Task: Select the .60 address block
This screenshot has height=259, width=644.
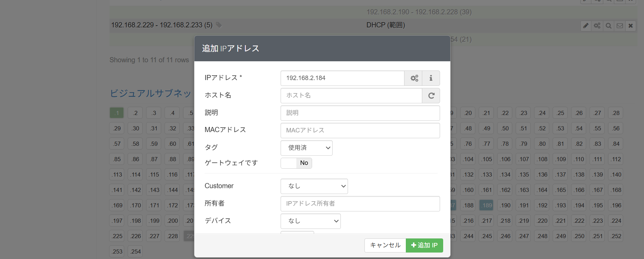Action: (172, 144)
